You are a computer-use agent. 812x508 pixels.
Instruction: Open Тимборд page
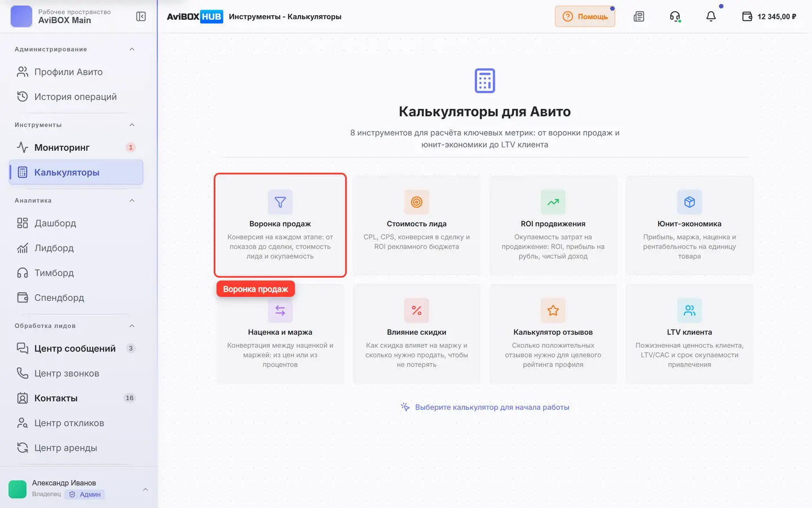[76, 273]
